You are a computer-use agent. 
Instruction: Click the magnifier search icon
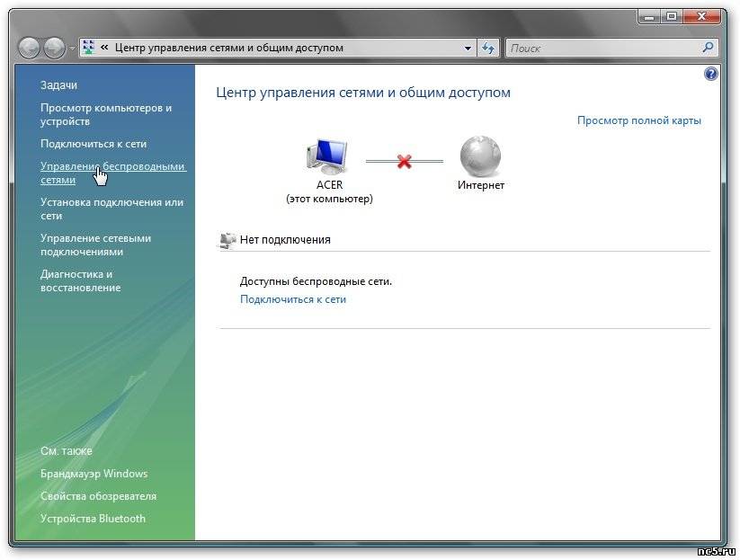click(x=708, y=47)
